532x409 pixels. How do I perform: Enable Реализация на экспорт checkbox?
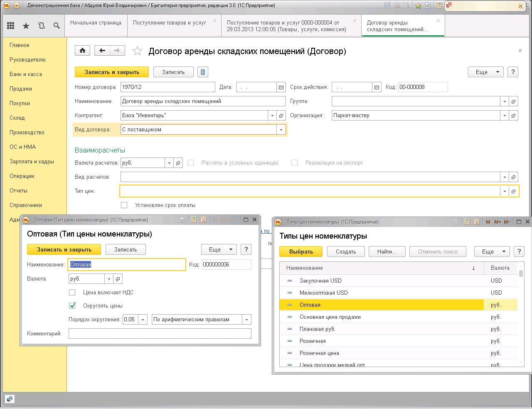click(295, 163)
